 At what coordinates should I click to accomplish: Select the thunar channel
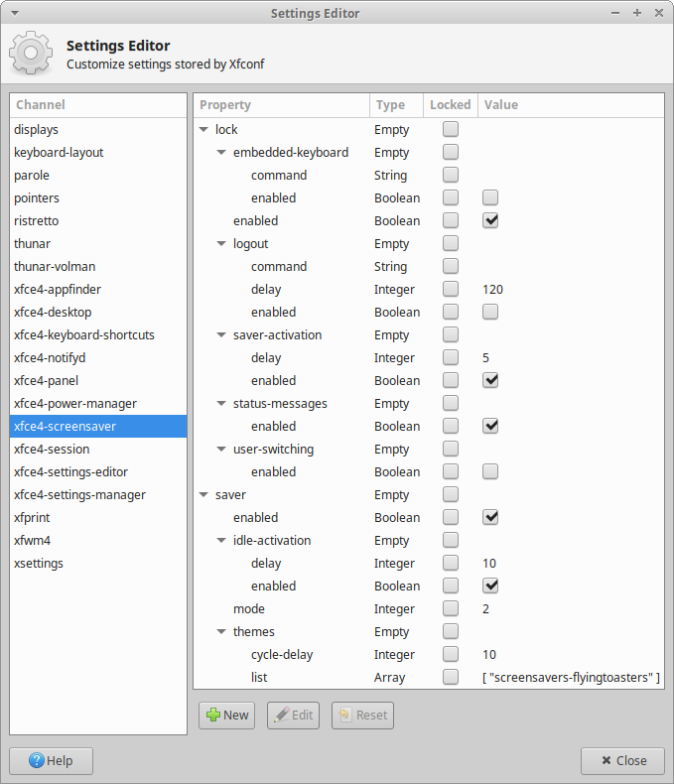point(98,243)
